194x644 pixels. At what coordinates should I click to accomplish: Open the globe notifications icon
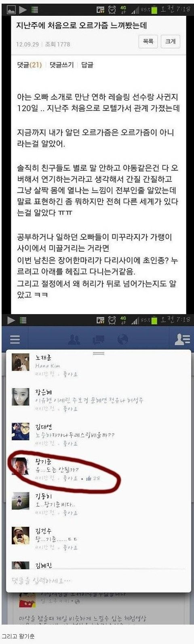tap(122, 340)
